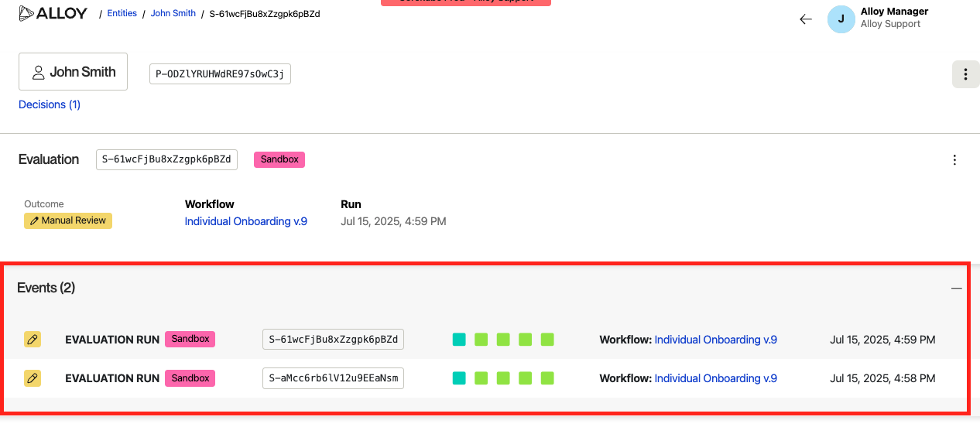Click the teal status square in first event row
The image size is (980, 434).
459,340
